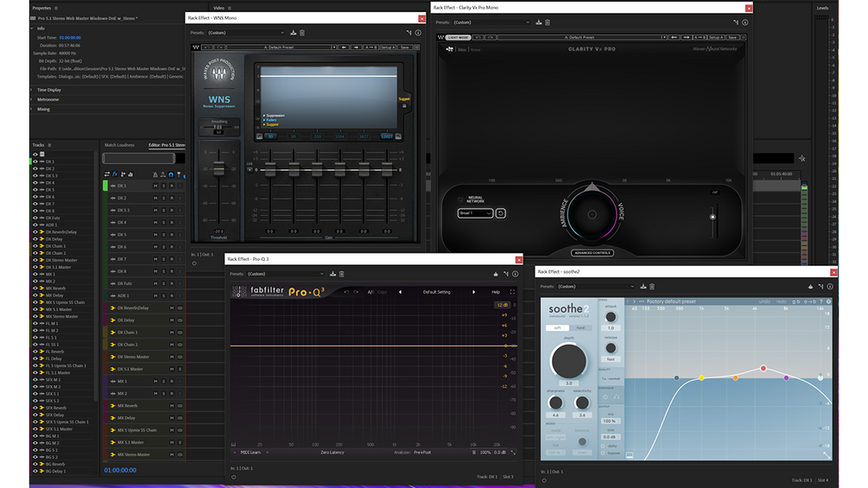
Task: Open the Tracks panel menu
Action: 49,145
